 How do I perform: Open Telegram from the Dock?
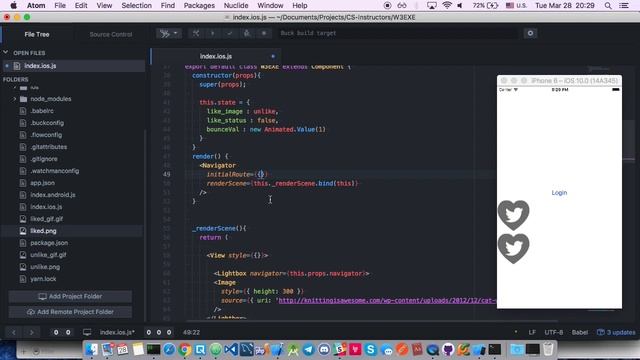[x=309, y=350]
